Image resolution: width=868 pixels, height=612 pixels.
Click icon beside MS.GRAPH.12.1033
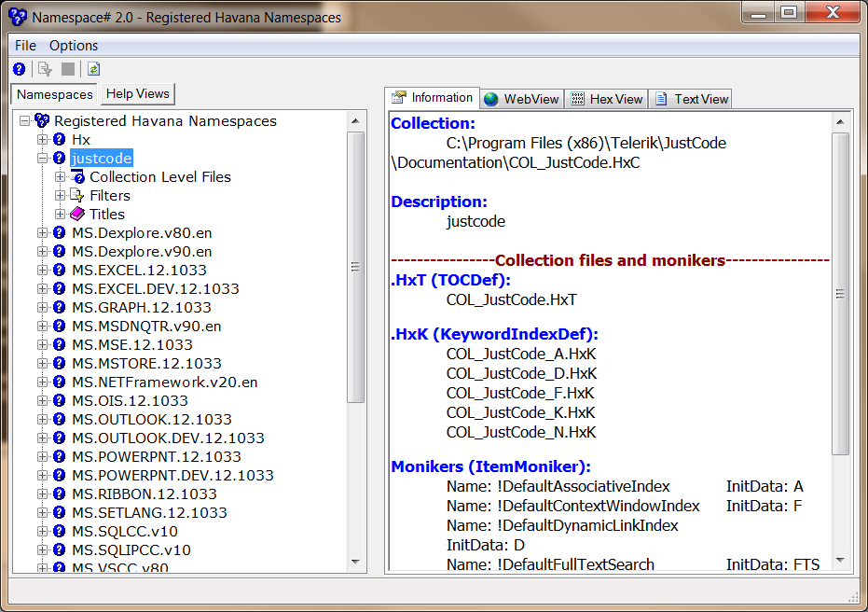pos(60,307)
